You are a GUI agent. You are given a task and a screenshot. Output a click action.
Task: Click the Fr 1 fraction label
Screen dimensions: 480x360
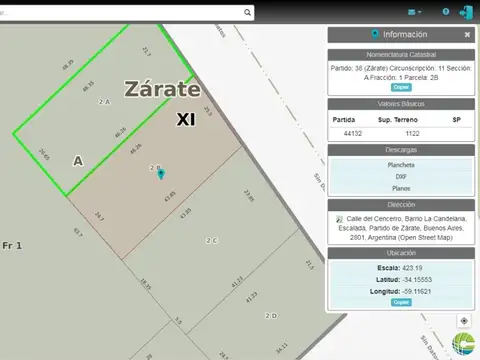coord(12,246)
